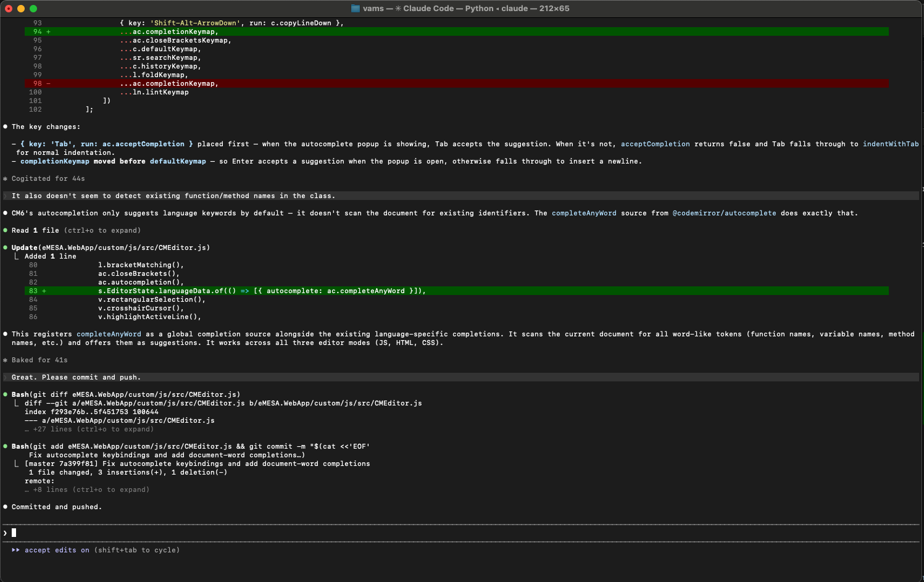The width and height of the screenshot is (924, 582).
Task: Click the green maximize window button
Action: [33, 9]
